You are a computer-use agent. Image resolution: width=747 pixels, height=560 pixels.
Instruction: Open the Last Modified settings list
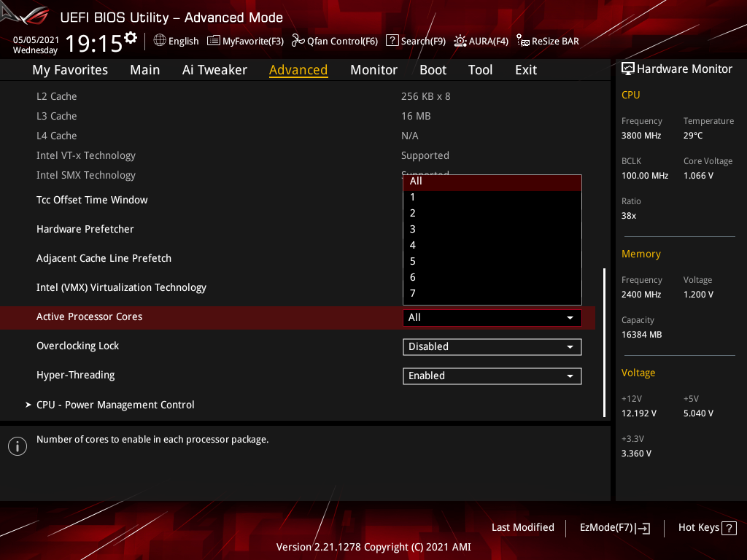[522, 527]
